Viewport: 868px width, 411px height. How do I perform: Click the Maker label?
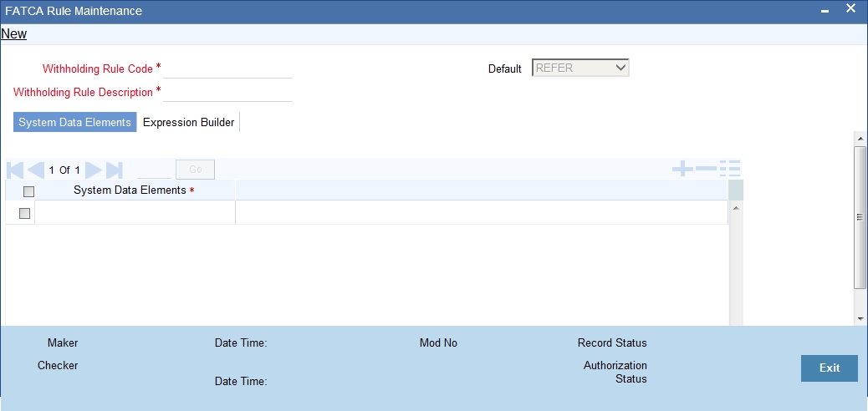(x=63, y=343)
